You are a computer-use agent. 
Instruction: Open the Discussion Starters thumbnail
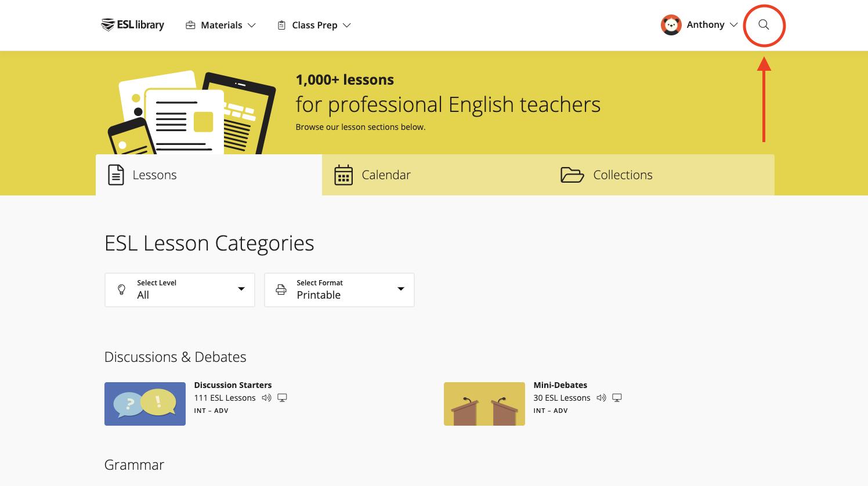[145, 404]
